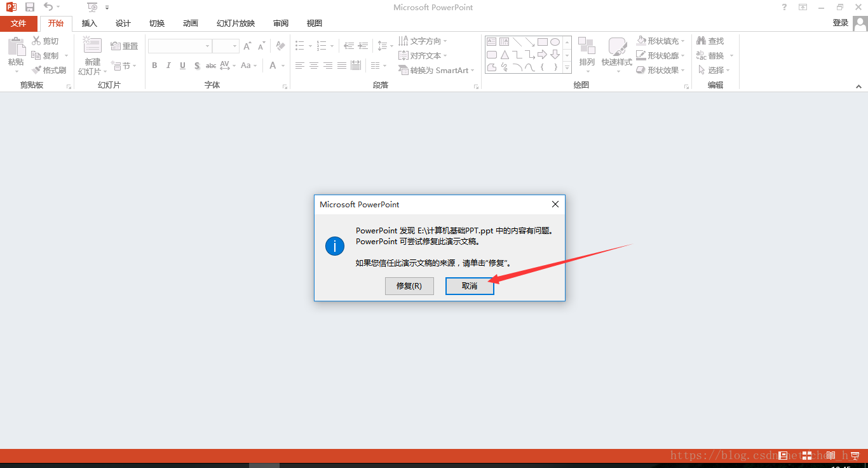Click the decrease font size icon
The height and width of the screenshot is (468, 868).
pyautogui.click(x=261, y=46)
